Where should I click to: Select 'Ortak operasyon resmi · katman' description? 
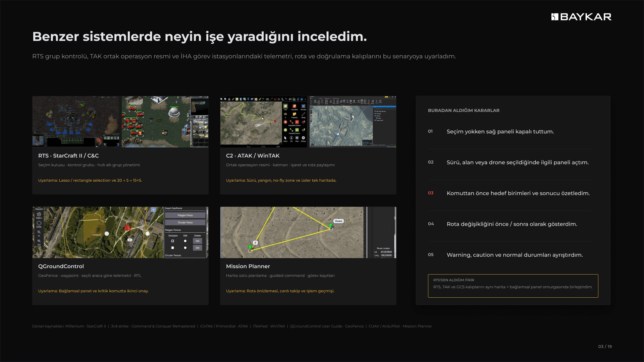pos(280,165)
